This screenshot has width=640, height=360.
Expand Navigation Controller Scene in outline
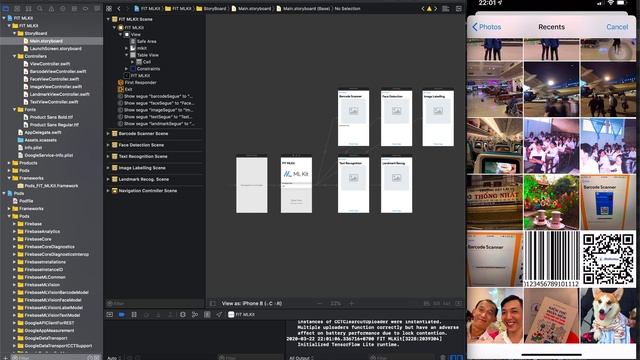pyautogui.click(x=108, y=191)
